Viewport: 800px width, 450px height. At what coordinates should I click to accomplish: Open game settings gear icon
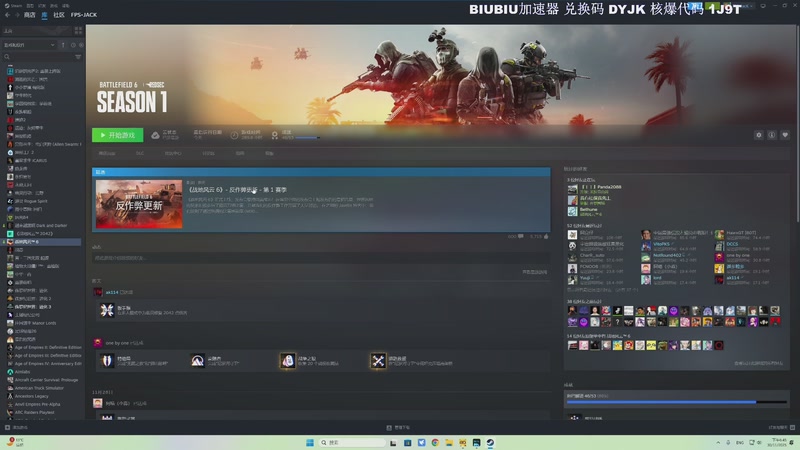point(759,135)
